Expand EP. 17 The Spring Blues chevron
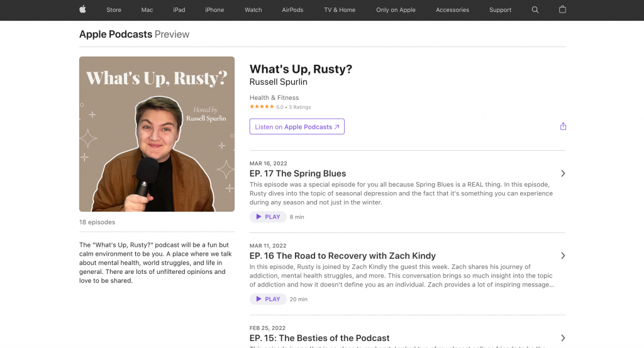 click(563, 173)
